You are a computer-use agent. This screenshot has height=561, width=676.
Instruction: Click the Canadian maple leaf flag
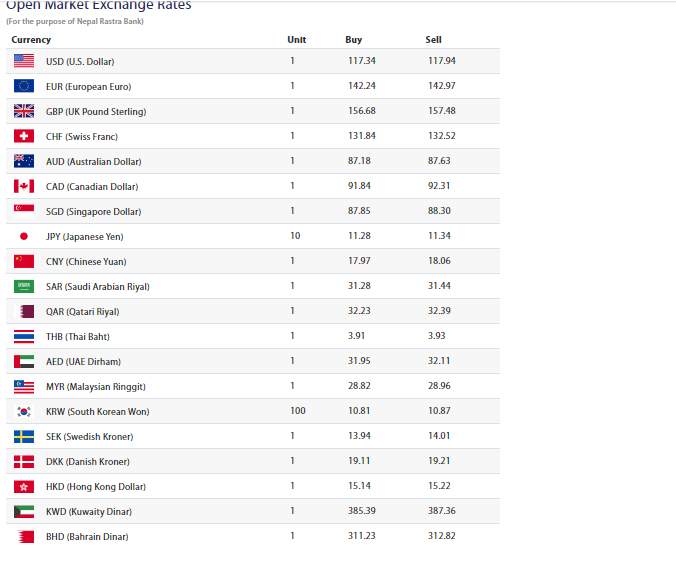[24, 186]
